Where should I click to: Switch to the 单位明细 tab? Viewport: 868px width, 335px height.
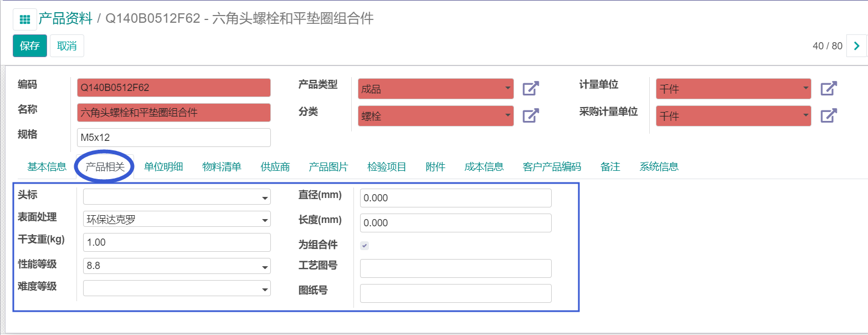point(163,167)
